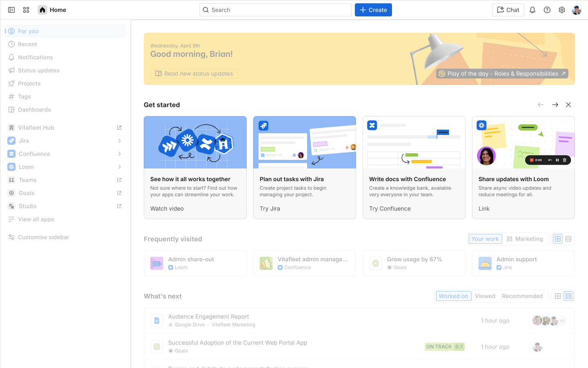This screenshot has height=368, width=588.
Task: Open Successful Adoption of the Current Web Portal App
Action: [238, 343]
